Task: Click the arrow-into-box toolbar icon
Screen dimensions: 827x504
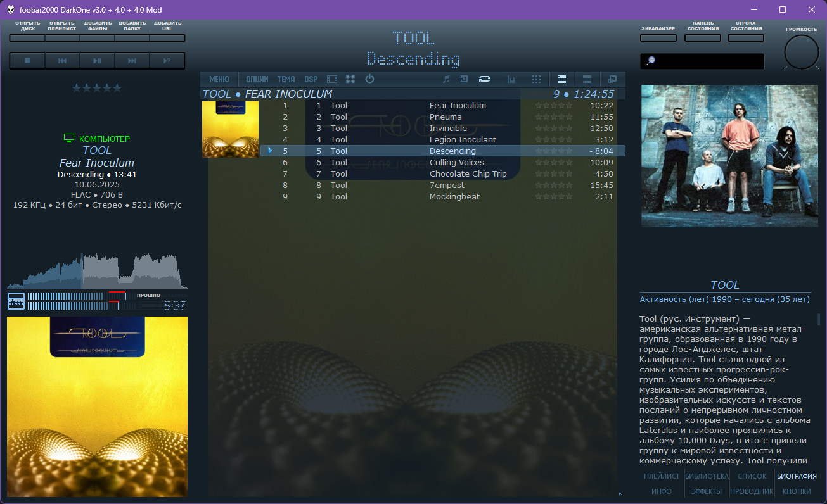Action: click(464, 79)
